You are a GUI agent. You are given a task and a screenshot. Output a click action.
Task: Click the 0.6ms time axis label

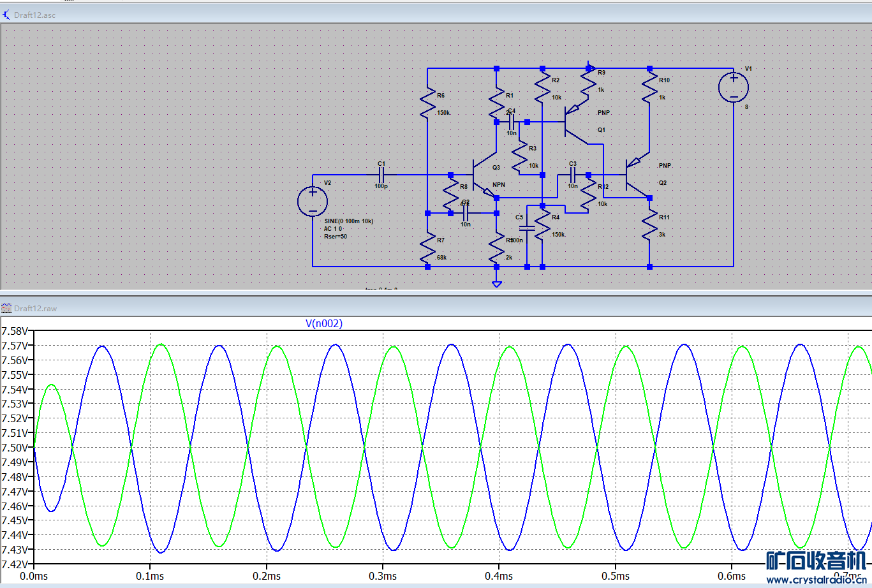pos(732,576)
